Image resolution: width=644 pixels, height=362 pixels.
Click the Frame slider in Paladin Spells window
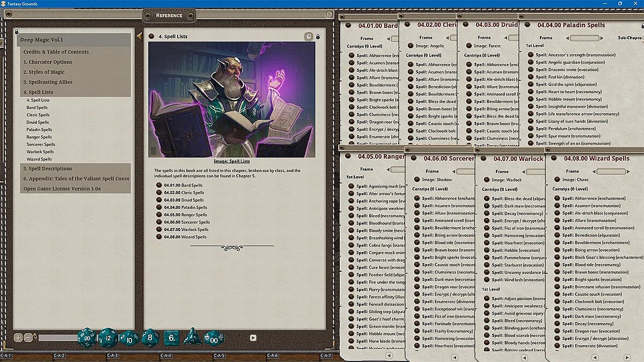click(x=584, y=38)
